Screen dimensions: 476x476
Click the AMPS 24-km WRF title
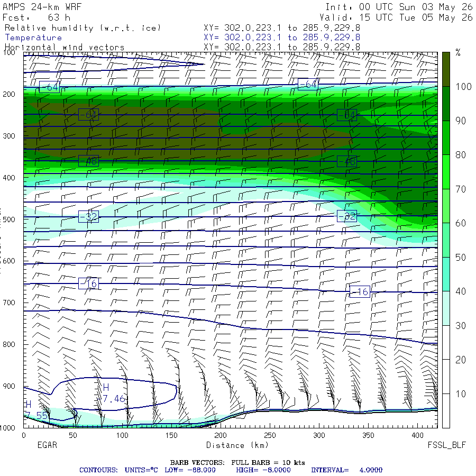[42, 7]
